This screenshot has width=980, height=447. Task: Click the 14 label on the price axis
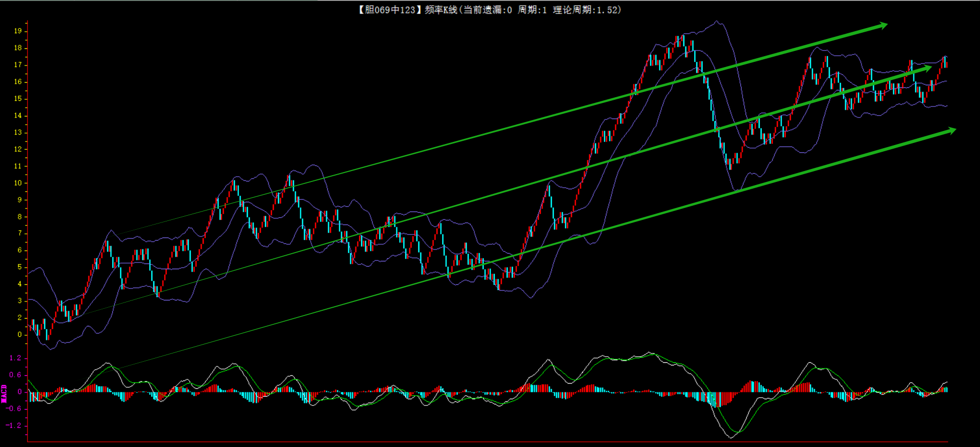[x=18, y=115]
